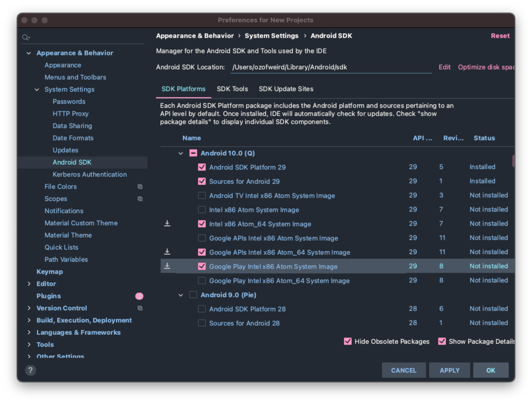Uncheck Intel x86 Atom_64 System Image
Image resolution: width=532 pixels, height=403 pixels.
tap(202, 224)
